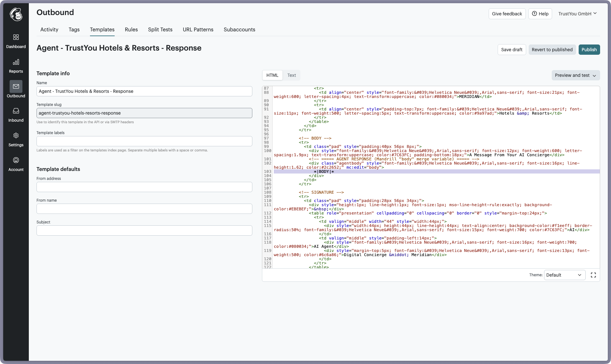Click Revert to published button
611x364 pixels.
[x=552, y=50]
